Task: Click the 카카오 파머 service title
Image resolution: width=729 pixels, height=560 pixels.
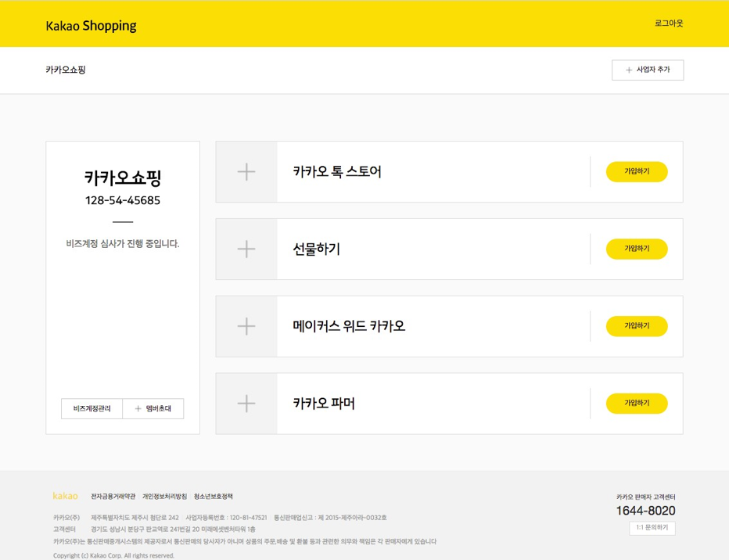Action: [x=324, y=404]
